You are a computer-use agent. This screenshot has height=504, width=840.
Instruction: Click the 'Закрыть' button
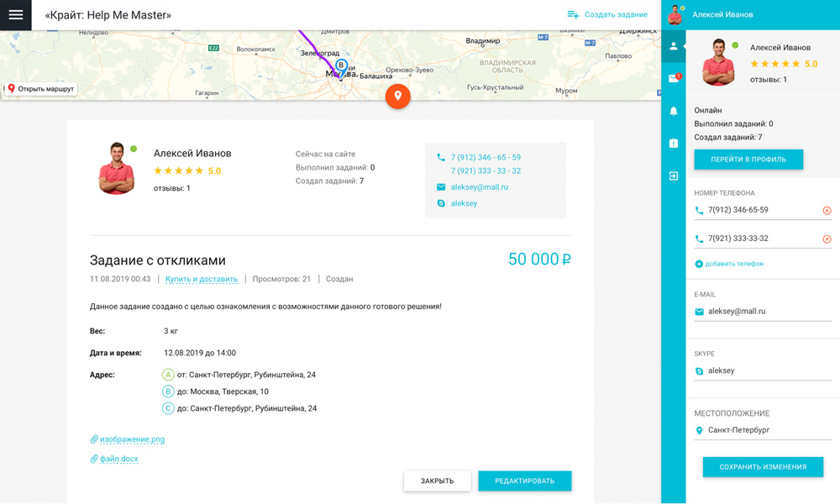437,480
